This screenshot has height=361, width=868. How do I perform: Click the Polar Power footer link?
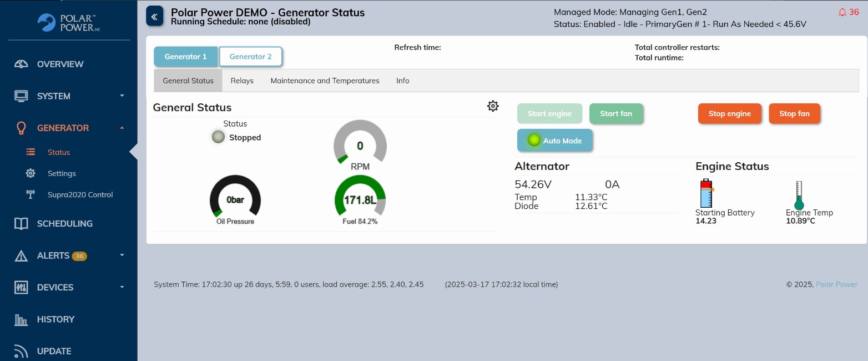click(836, 284)
